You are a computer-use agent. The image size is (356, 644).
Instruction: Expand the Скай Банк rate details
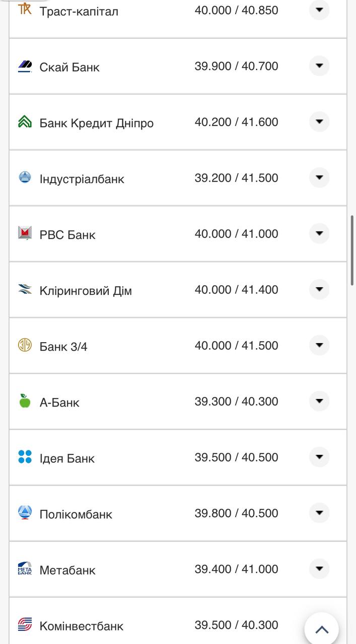click(x=319, y=66)
